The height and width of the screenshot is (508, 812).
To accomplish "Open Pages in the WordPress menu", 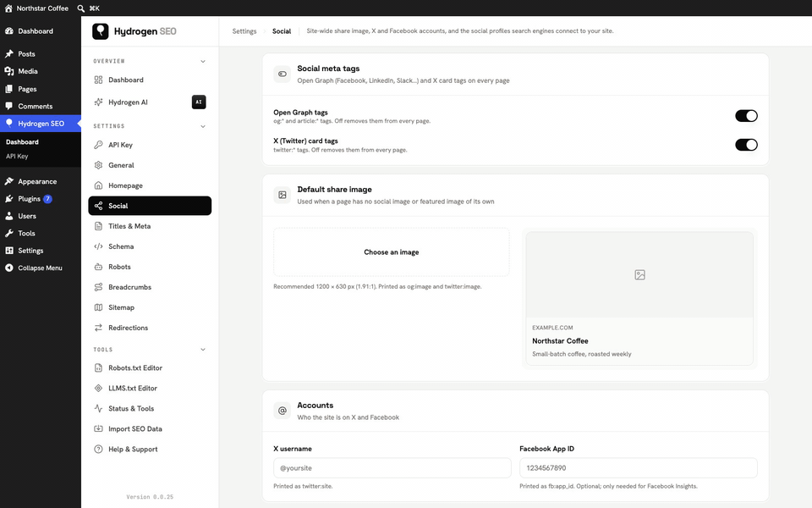I will click(x=41, y=89).
